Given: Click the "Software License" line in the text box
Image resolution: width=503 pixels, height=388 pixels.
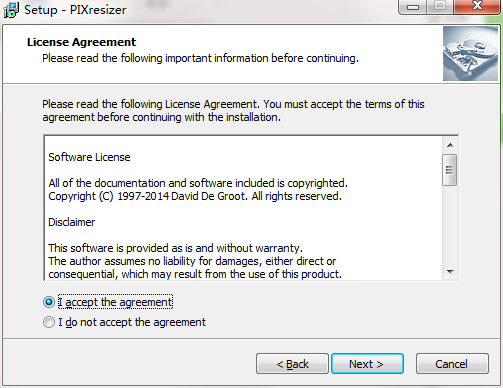Looking at the screenshot, I should tap(89, 157).
